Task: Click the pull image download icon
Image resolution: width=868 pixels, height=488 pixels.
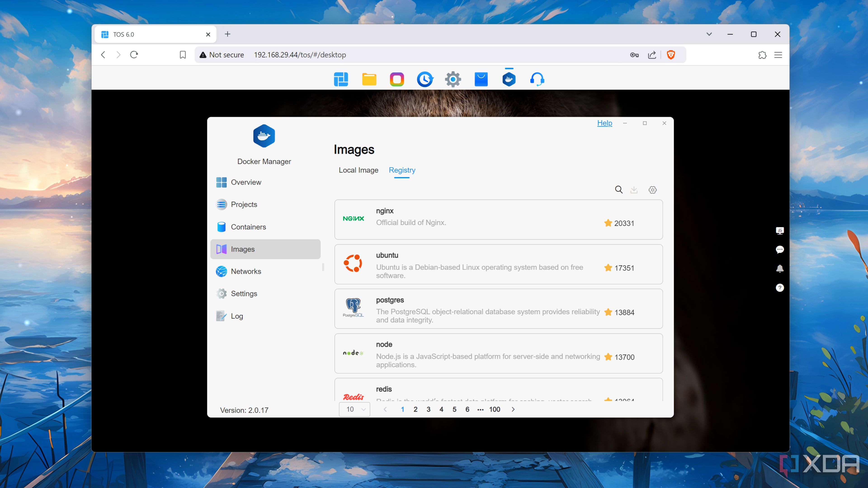Action: pos(634,190)
